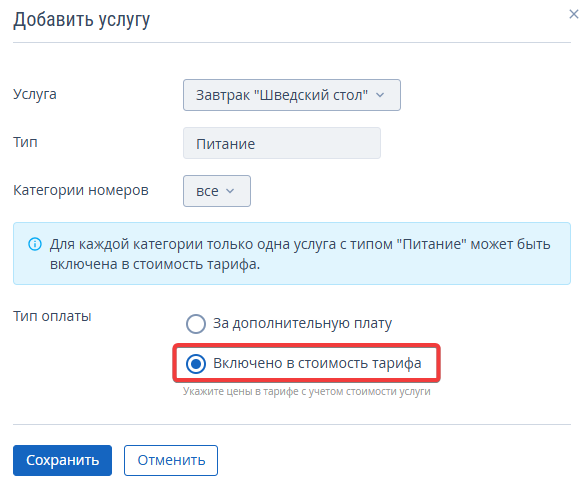
Task: Close the Добавить услугу dialog with X
Action: (x=574, y=14)
